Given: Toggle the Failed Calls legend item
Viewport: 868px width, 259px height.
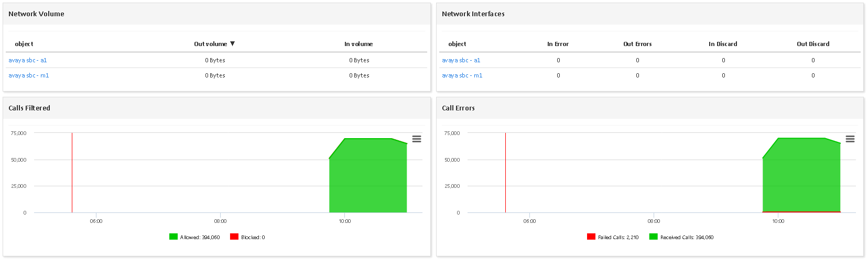Looking at the screenshot, I should tap(618, 238).
